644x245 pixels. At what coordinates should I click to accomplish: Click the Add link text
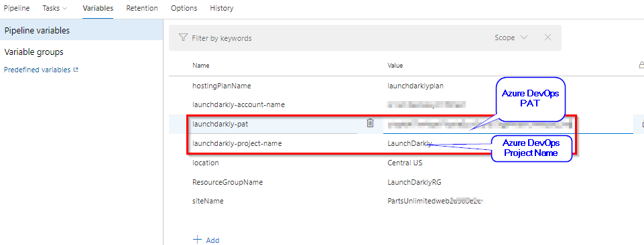coord(212,240)
